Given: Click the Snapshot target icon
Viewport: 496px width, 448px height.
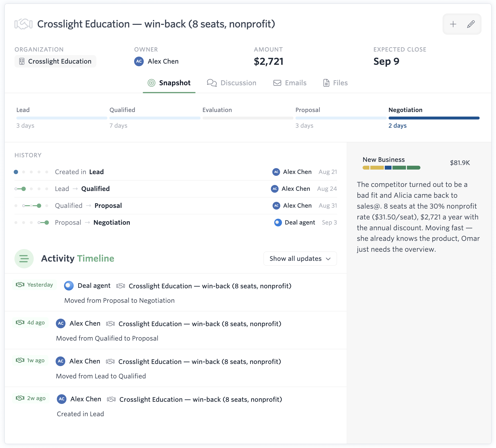Looking at the screenshot, I should tap(151, 83).
